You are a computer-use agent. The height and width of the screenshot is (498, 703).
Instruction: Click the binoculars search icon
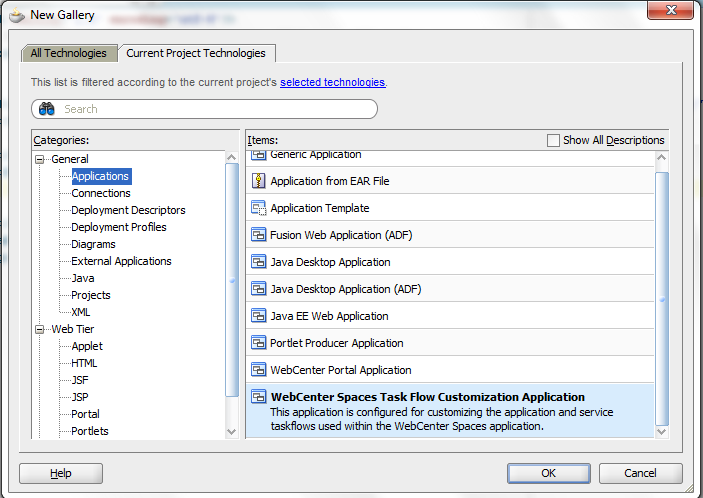pos(47,109)
